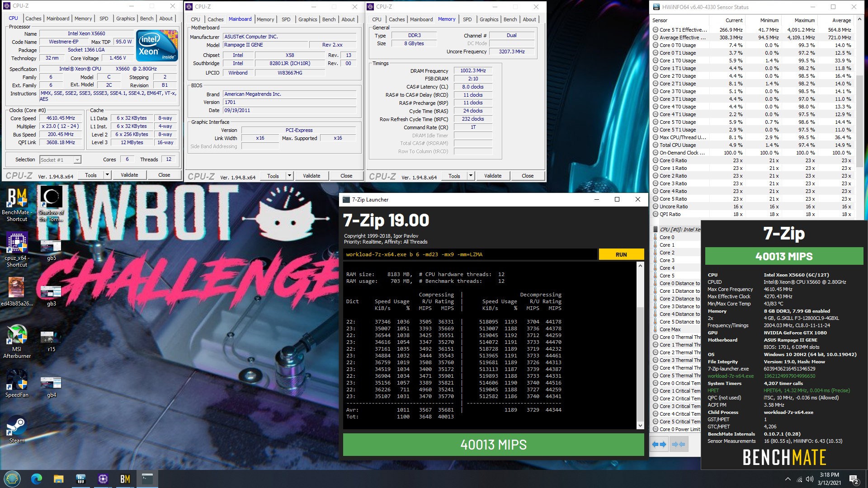
Task: Click Tools button in CPU-Z Memory window
Action: click(454, 176)
